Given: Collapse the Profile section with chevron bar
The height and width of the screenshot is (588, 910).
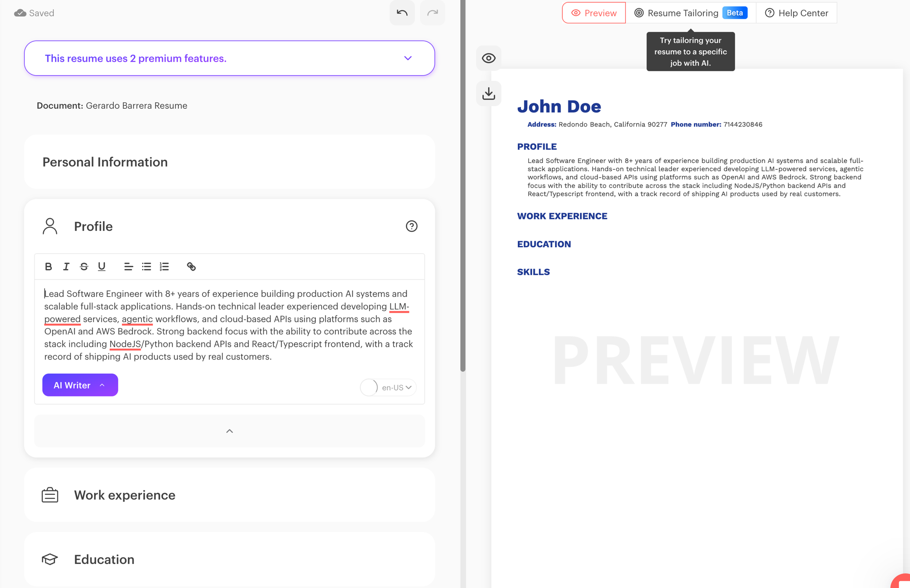Looking at the screenshot, I should click(x=229, y=431).
